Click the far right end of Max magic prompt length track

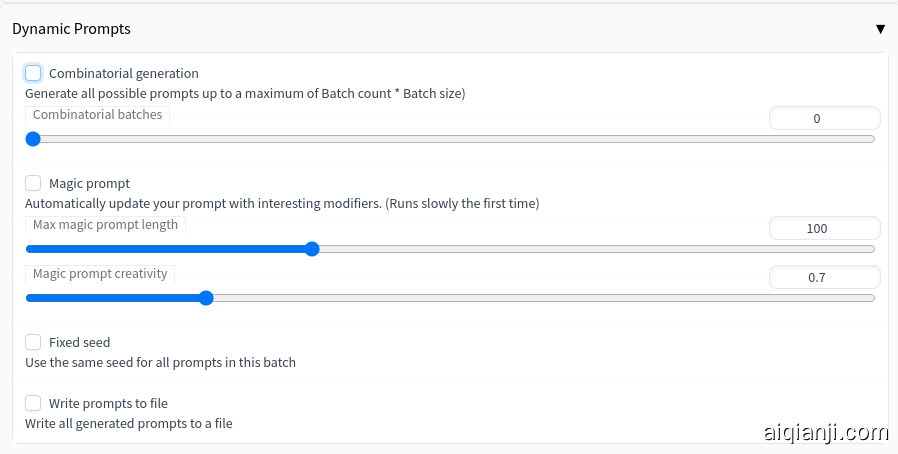(872, 249)
